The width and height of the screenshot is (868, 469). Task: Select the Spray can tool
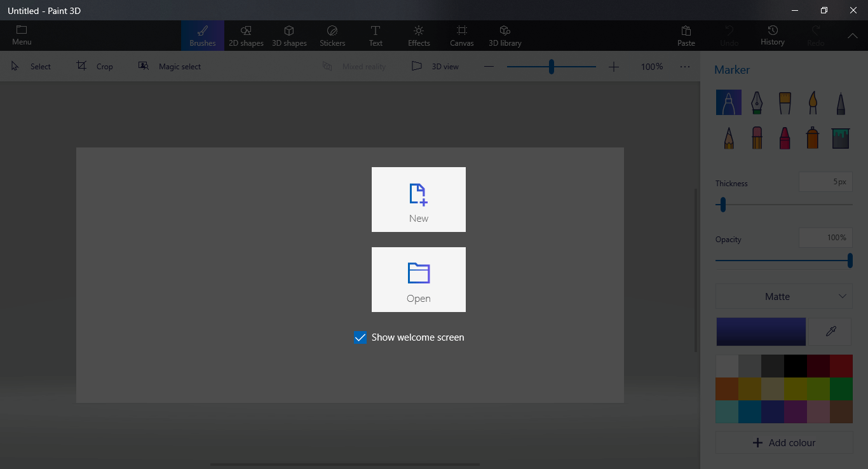pyautogui.click(x=812, y=137)
